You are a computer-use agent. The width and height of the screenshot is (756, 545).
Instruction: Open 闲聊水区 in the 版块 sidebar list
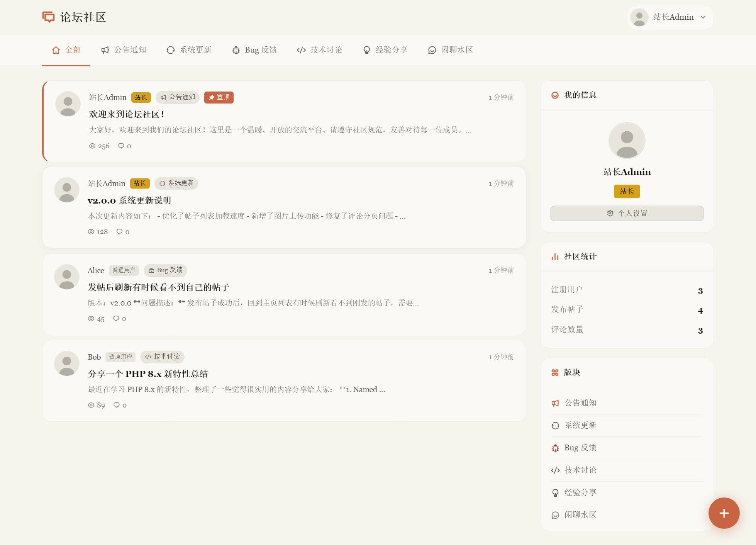pyautogui.click(x=627, y=515)
